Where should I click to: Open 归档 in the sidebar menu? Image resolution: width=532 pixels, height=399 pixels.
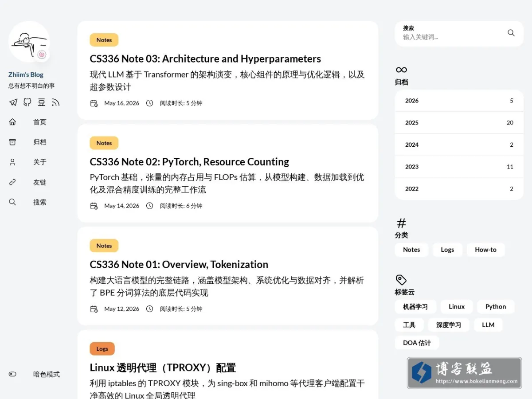click(39, 142)
